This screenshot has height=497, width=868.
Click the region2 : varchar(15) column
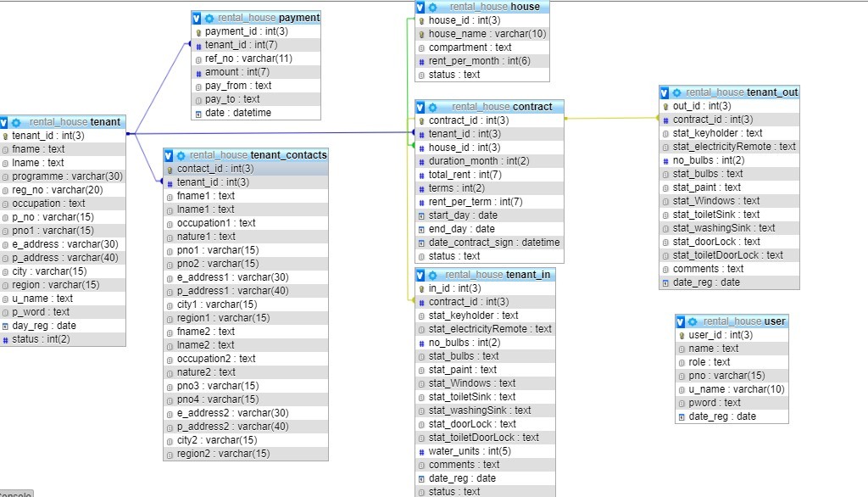(246, 454)
